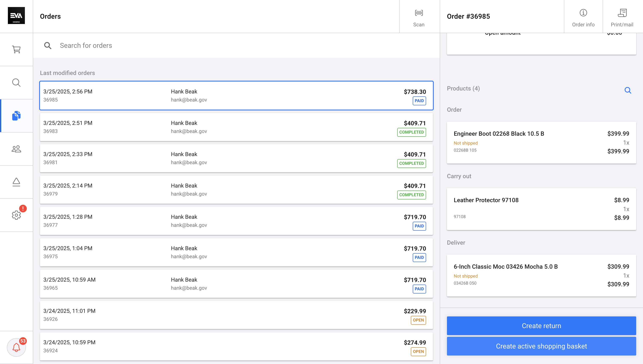Open Order info panel
The height and width of the screenshot is (364, 643).
pos(583,17)
